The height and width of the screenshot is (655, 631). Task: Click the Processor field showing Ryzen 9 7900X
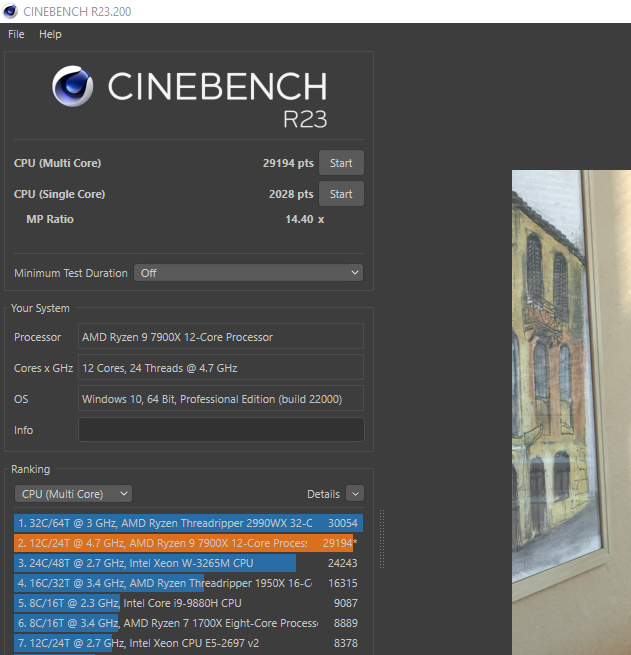coord(221,337)
